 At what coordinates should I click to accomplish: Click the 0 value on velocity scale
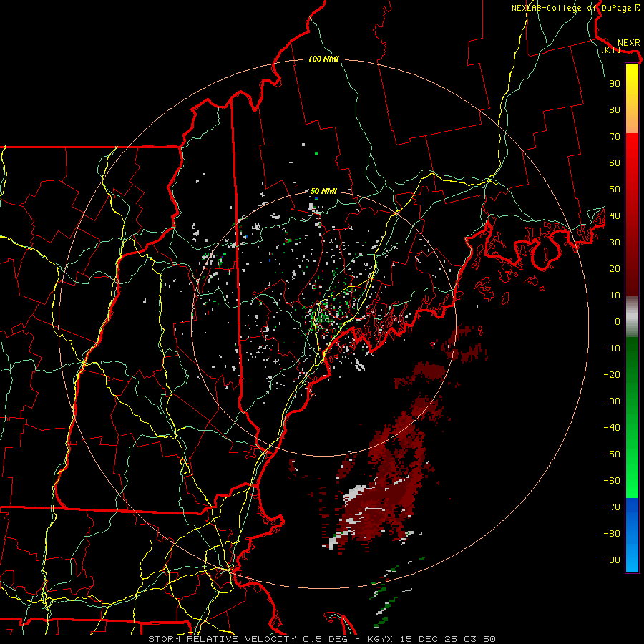pyautogui.click(x=618, y=322)
